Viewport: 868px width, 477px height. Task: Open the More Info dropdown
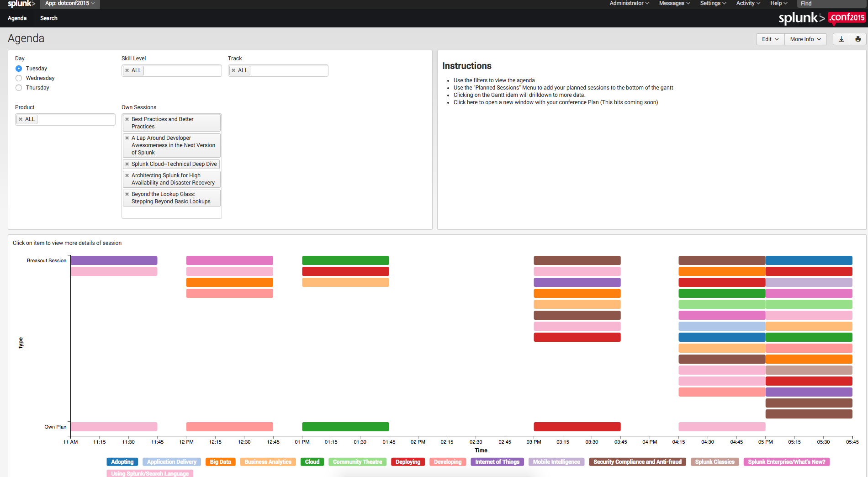tap(806, 39)
